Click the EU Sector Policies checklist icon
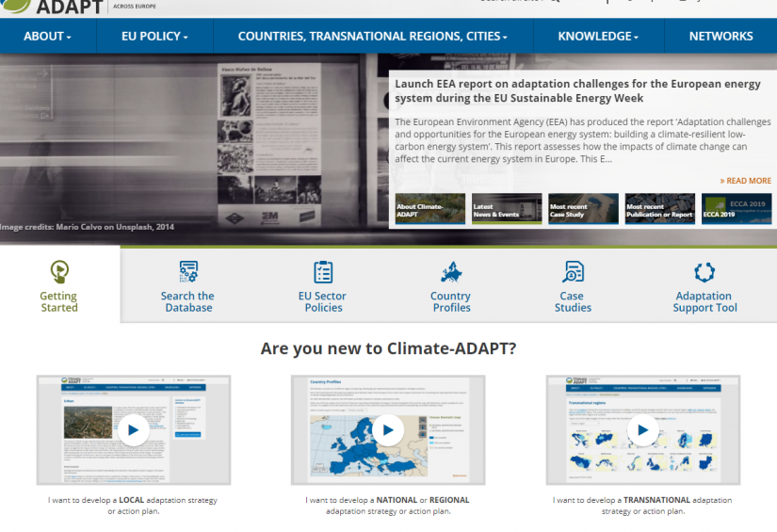This screenshot has width=777, height=532. pos(323,271)
